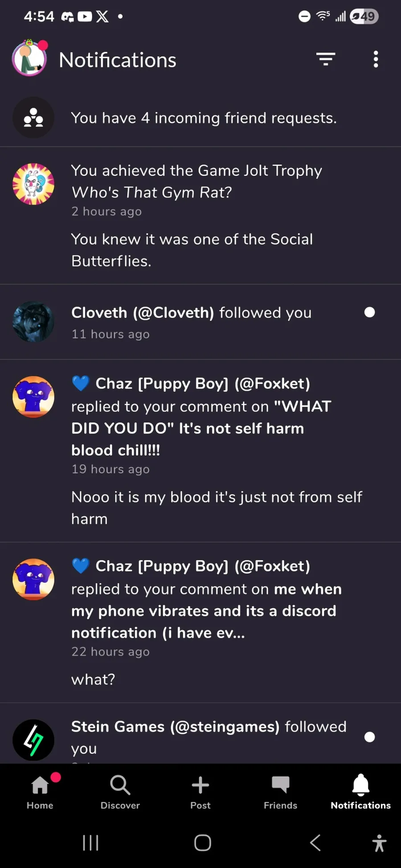Open the Android recent apps button
Viewport: 401px width, 868px height.
coord(91,843)
